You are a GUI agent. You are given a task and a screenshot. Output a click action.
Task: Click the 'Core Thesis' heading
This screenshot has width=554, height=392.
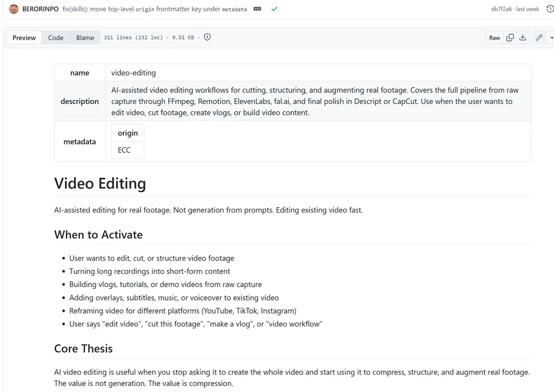83,349
